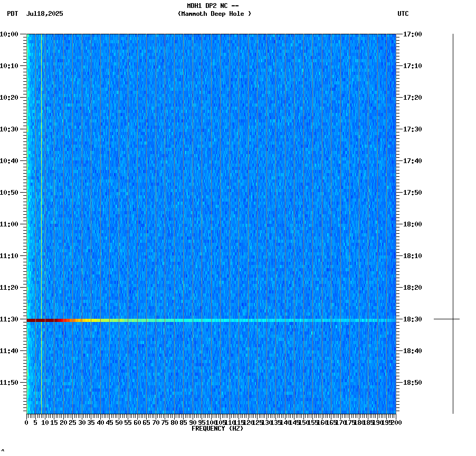Click the yellow vertical line near 7 Hz
Screen dimensions: 476x456
click(41, 211)
